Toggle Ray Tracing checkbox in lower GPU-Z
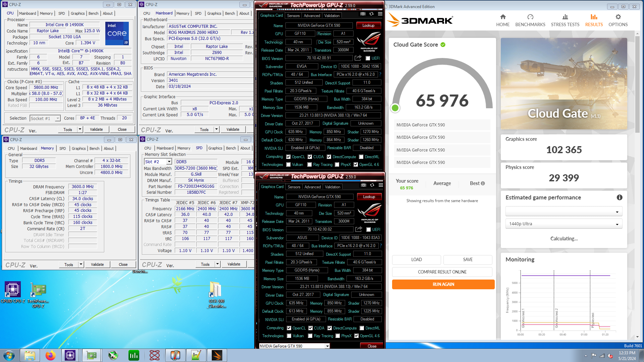 [x=310, y=336]
